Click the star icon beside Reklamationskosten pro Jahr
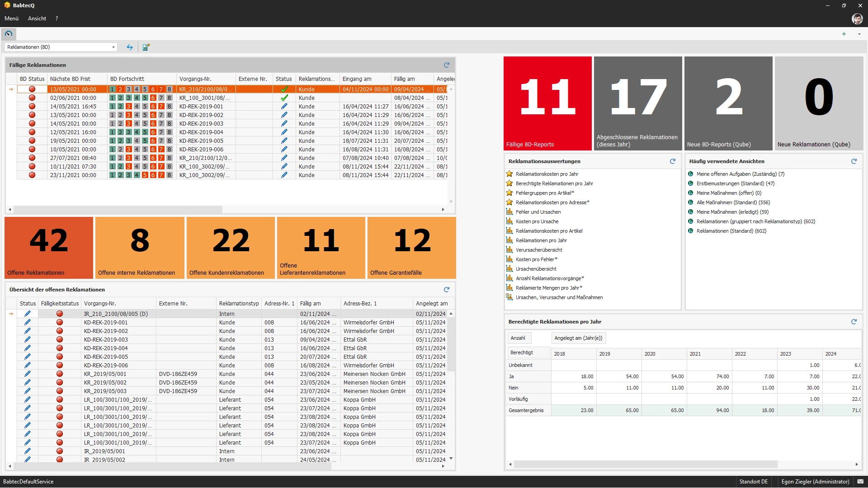The width and height of the screenshot is (868, 488). (x=509, y=174)
